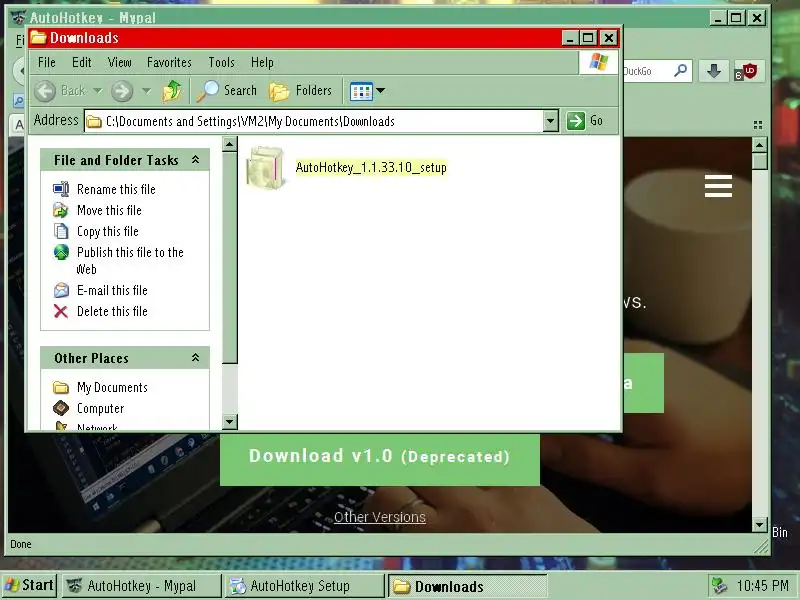Click the Mypal search magnifier icon
800x600 pixels.
(680, 70)
